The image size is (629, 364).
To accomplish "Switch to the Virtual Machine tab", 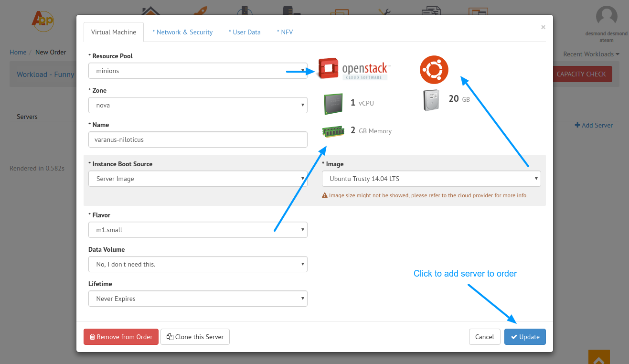I will coord(114,32).
